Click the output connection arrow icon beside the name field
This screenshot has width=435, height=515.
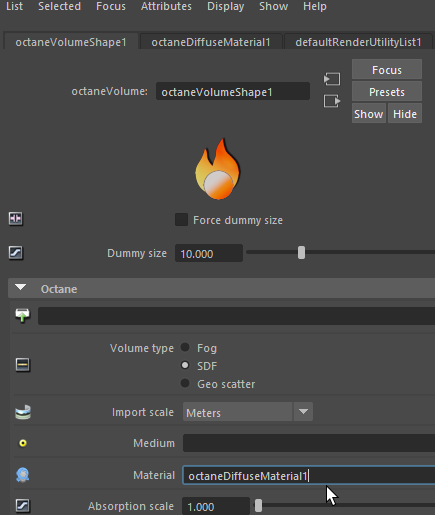tap(332, 101)
